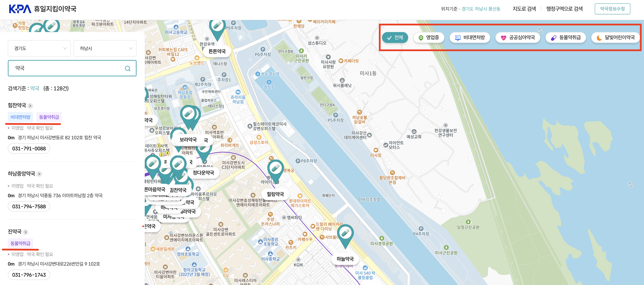Screen dimensions: 644x285
Task: Switch to 지도로 검색 menu
Action: [x=524, y=9]
